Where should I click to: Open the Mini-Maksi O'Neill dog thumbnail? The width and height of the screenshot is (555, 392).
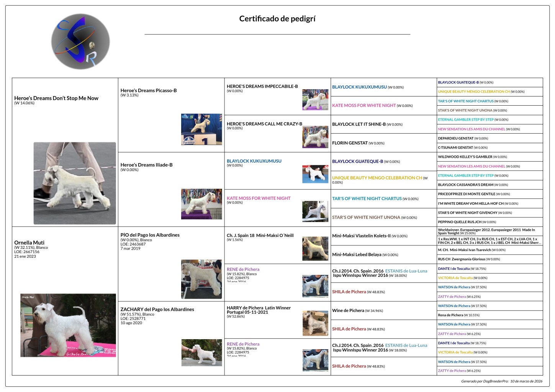click(x=315, y=248)
